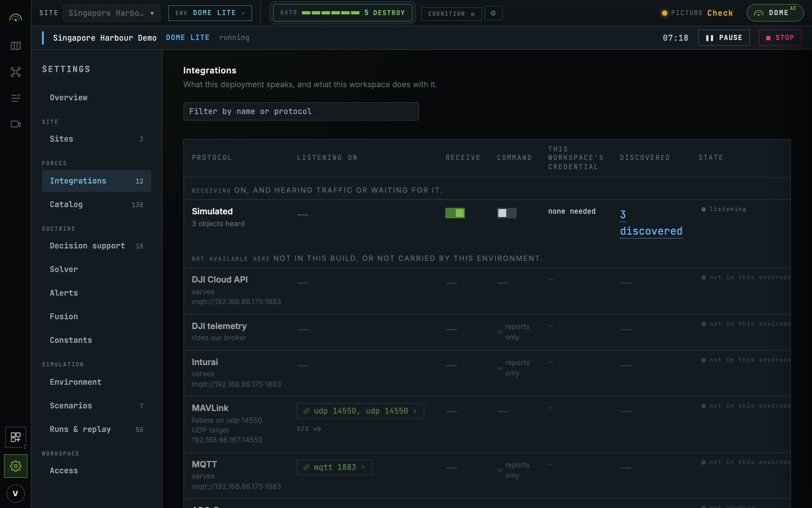Open the task list icon in sidebar
Screen dimensions: 812x508
[x=15, y=98]
